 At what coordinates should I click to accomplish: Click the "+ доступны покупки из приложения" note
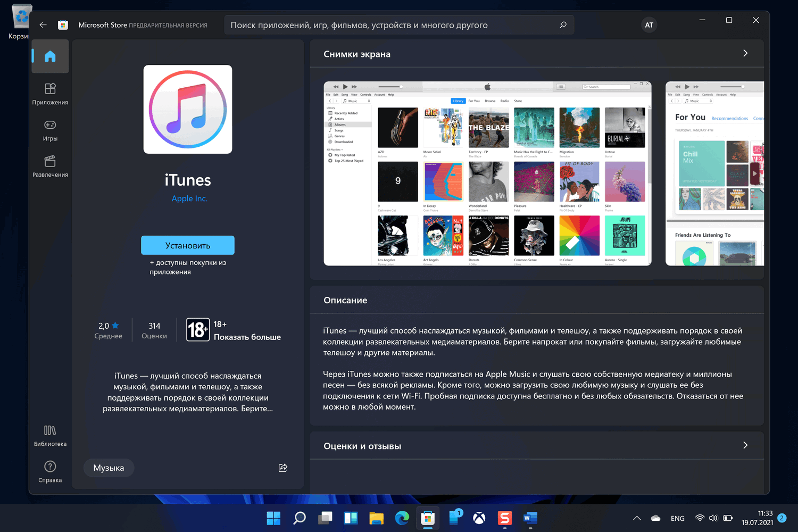[x=188, y=267]
